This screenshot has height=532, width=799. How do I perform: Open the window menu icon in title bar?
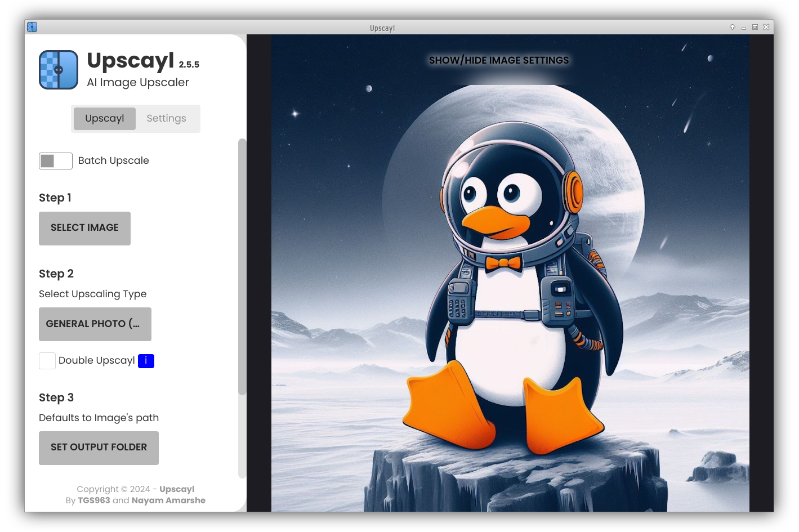(32, 27)
